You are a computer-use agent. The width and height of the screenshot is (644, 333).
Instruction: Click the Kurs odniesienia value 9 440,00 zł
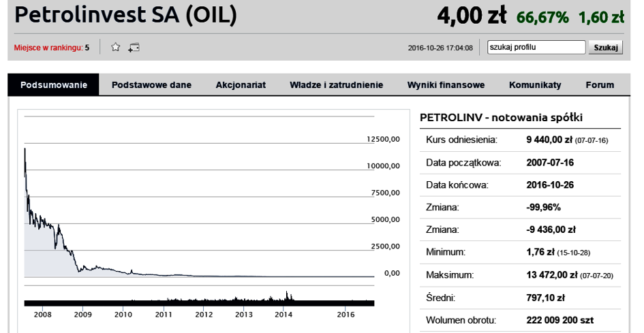[550, 140]
